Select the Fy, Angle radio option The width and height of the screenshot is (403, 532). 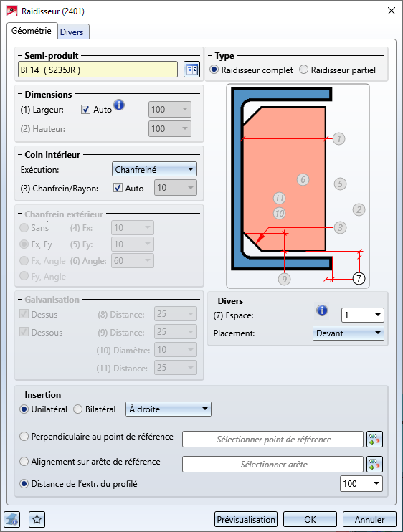24,276
